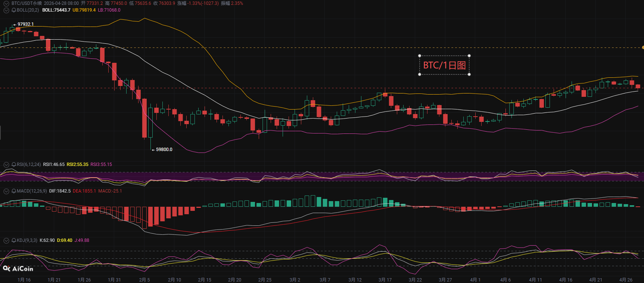This screenshot has height=283, width=644.
Task: Click the MACD indicator bell icon
Action: click(14, 191)
